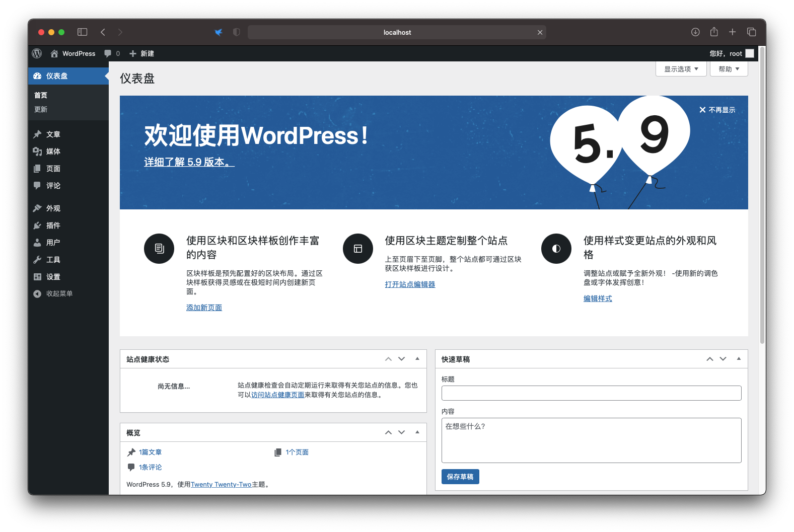The height and width of the screenshot is (532, 794).
Task: Select 外观 in the admin sidebar
Action: point(53,208)
